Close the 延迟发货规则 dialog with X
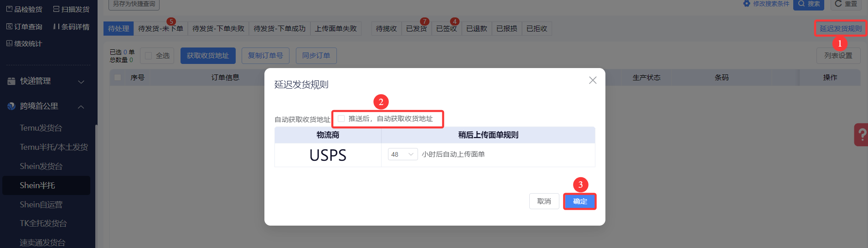This screenshot has width=868, height=248. point(593,80)
